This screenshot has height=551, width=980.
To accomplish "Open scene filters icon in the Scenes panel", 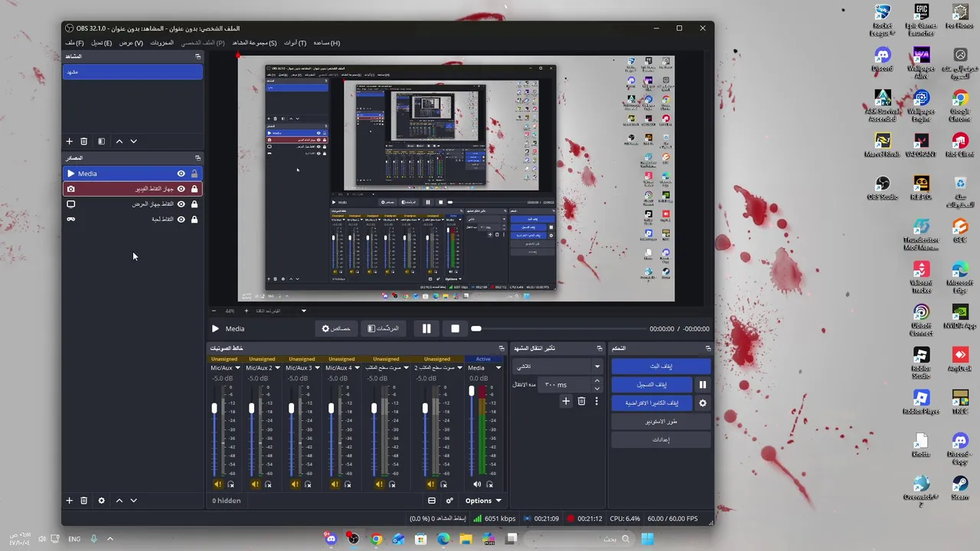I will pos(101,142).
